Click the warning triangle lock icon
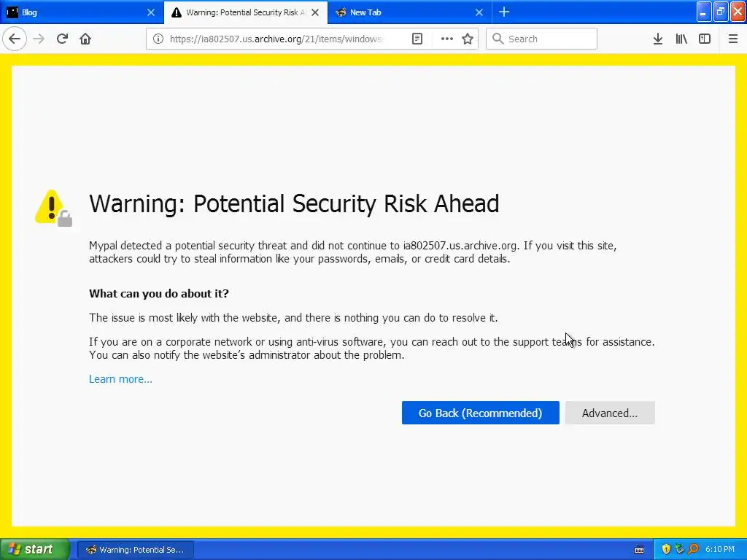Image resolution: width=747 pixels, height=560 pixels. [x=54, y=208]
